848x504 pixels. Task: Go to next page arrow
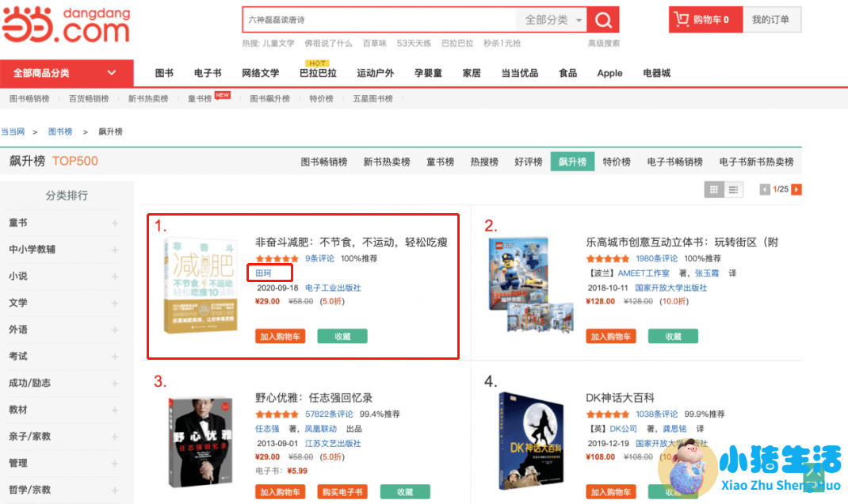pos(796,189)
